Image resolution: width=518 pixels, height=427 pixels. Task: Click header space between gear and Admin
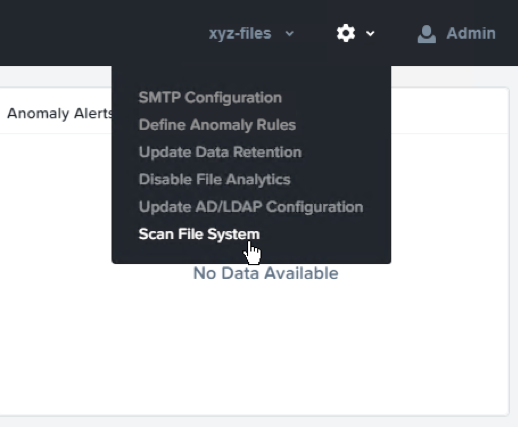point(396,33)
